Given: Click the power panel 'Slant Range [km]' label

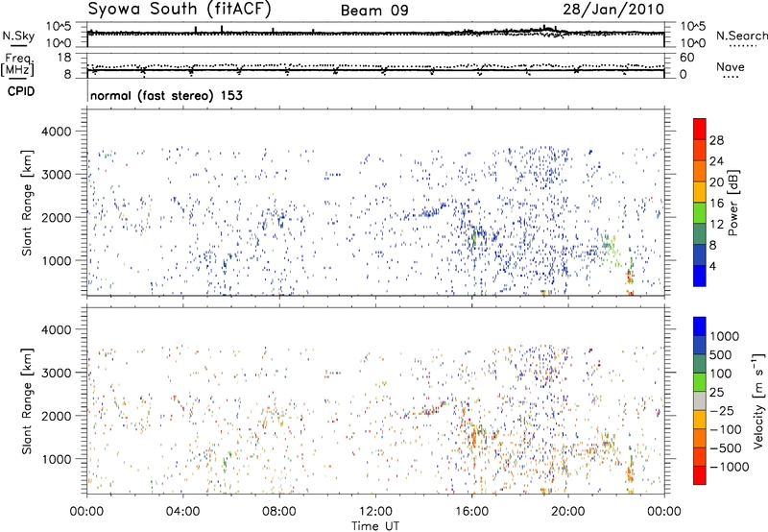Looking at the screenshot, I should coord(27,203).
